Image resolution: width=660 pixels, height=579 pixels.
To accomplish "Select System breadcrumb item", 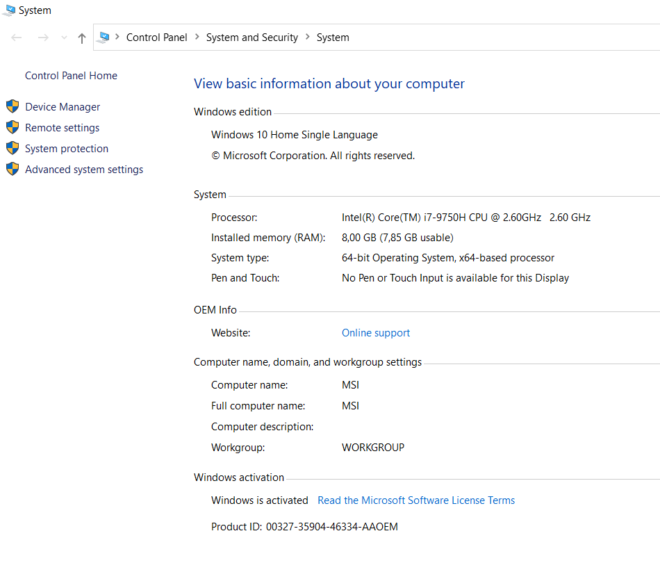I will [333, 37].
